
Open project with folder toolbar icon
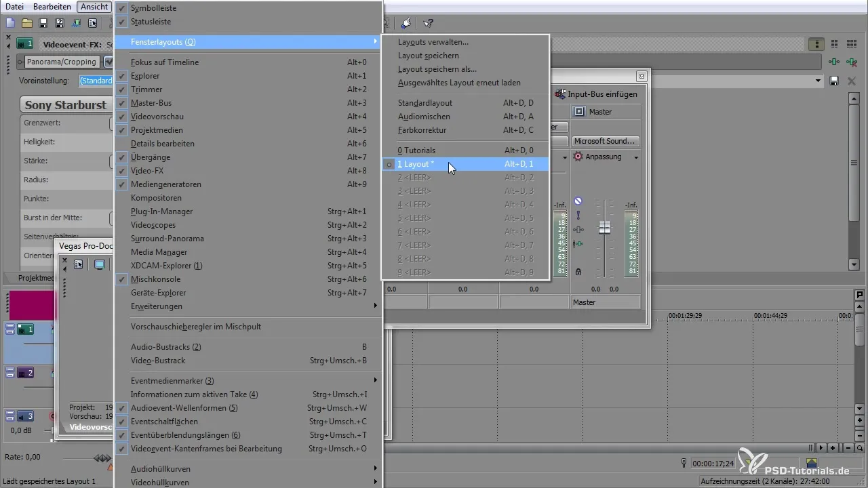(x=27, y=23)
